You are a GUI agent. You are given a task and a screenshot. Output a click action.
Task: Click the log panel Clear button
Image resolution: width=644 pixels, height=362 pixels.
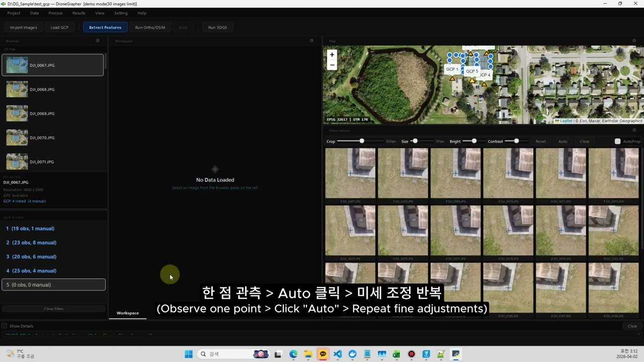click(632, 326)
